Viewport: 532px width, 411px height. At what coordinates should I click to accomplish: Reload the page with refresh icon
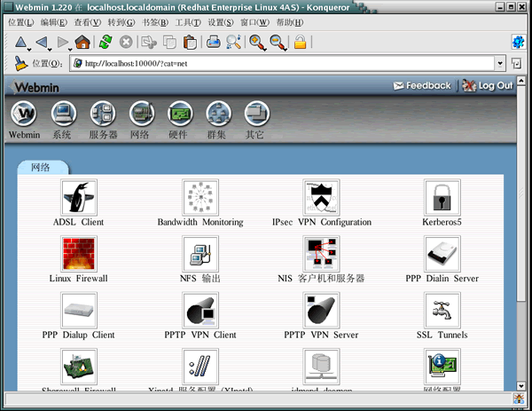coord(106,42)
